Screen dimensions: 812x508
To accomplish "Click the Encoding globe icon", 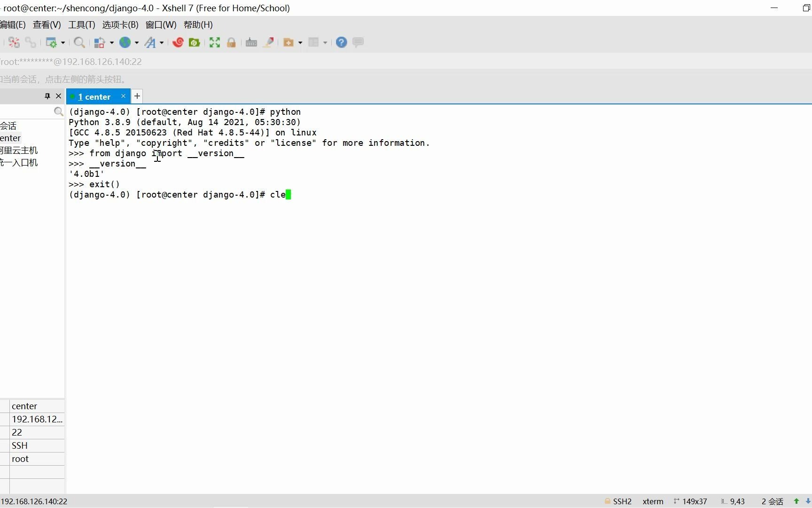I will click(x=125, y=42).
